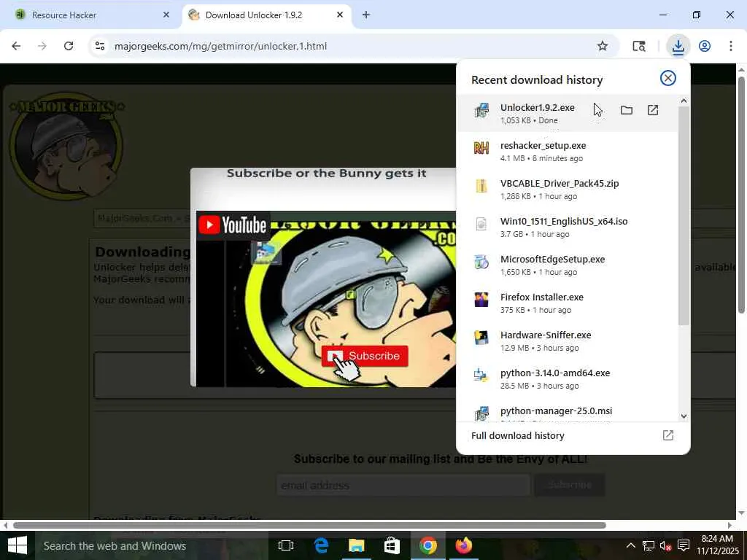Click the YouTube logo in video popup

pyautogui.click(x=232, y=225)
